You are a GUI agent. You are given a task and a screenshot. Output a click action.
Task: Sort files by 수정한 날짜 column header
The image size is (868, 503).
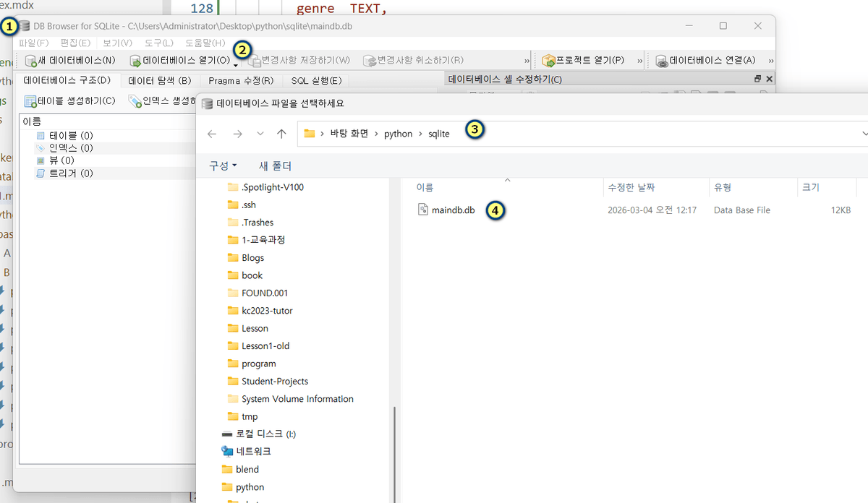tap(631, 187)
